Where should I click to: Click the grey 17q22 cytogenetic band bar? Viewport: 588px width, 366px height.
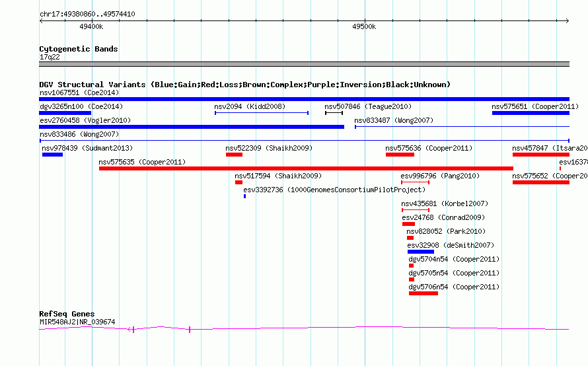(304, 64)
